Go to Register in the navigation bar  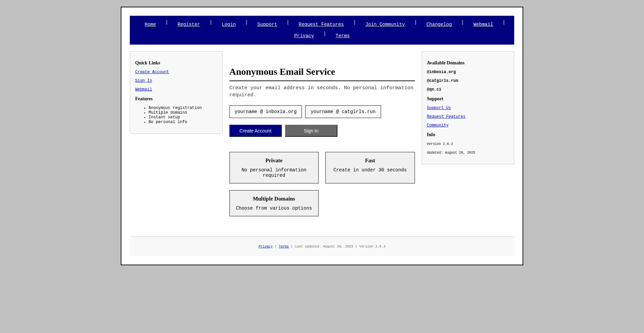point(189,24)
